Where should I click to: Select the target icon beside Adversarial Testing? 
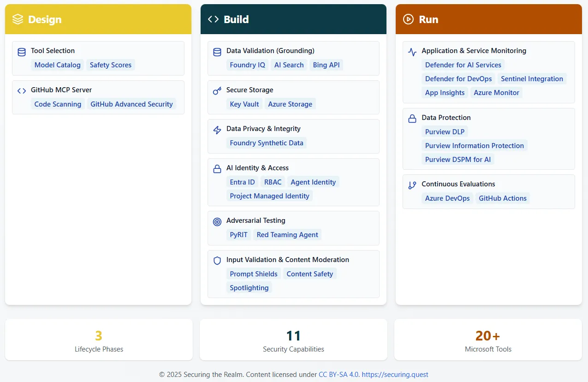[217, 221]
